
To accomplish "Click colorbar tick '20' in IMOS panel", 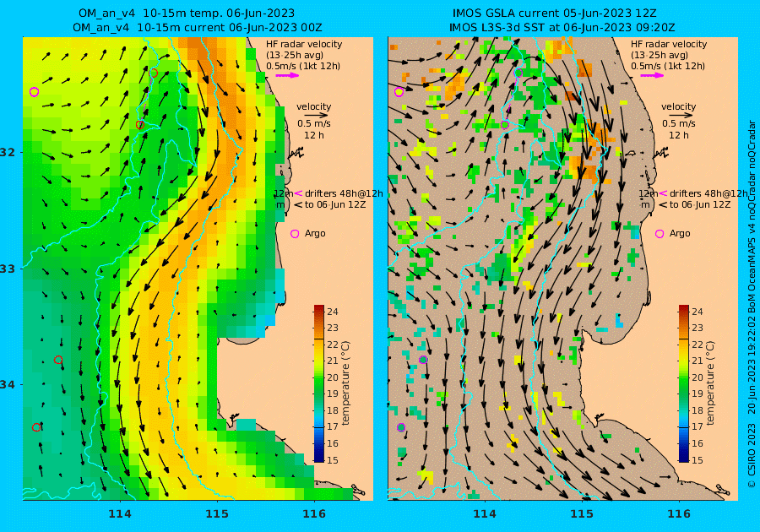I will click(697, 377).
